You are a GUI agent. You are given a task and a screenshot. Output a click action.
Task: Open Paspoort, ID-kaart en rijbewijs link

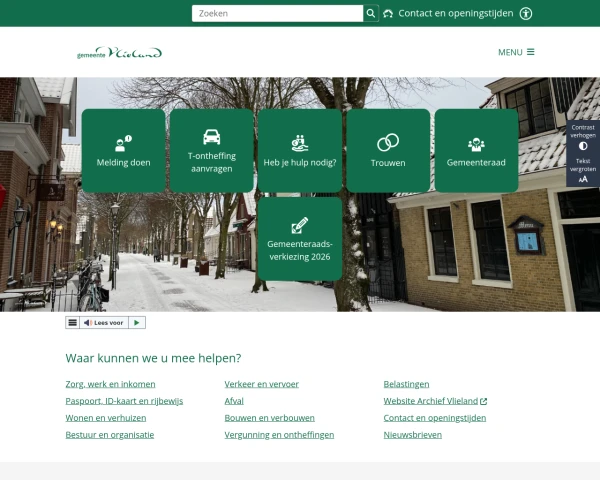tap(124, 401)
